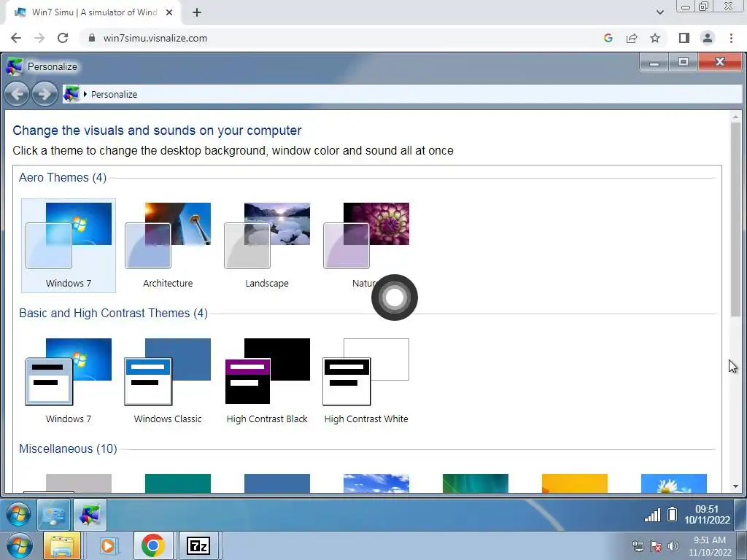The image size is (747, 560).
Task: Pick the Nature flower theme
Action: 366,245
